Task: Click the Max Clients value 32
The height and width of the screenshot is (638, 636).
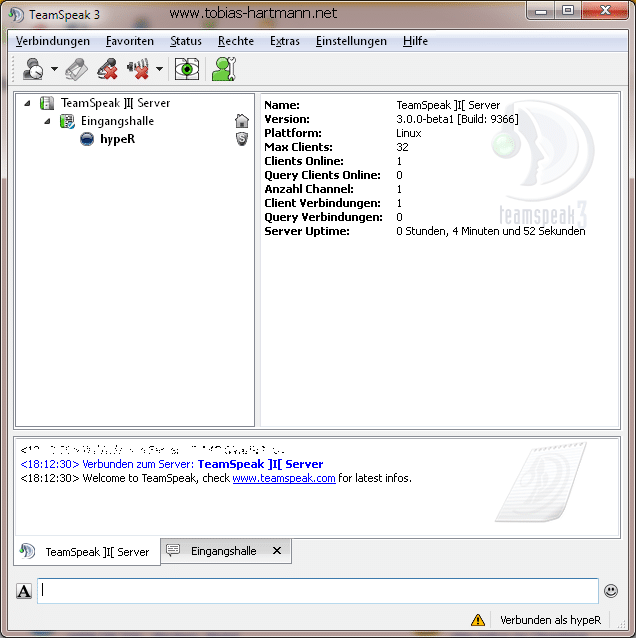Action: click(402, 147)
